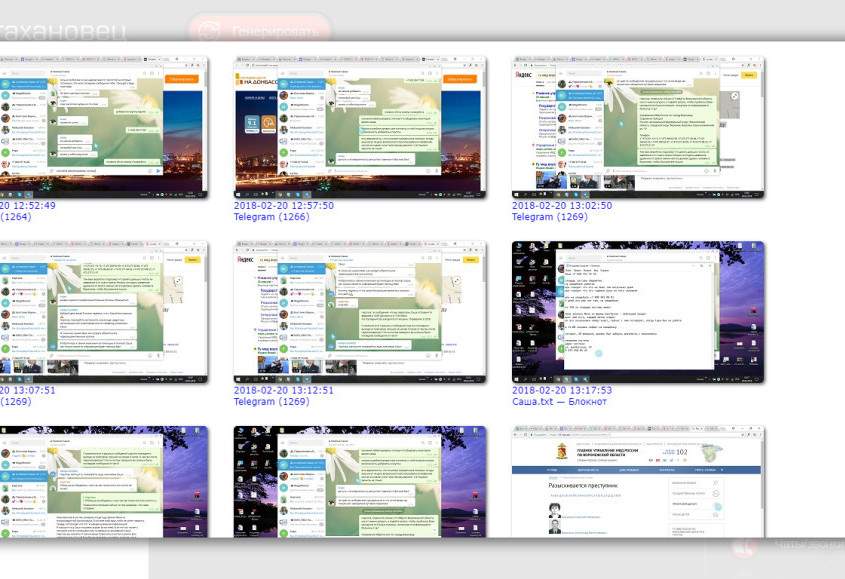Open the screenshot thumbnail captioned 13:07:51
Image resolution: width=845 pixels, height=579 pixels.
[x=103, y=312]
